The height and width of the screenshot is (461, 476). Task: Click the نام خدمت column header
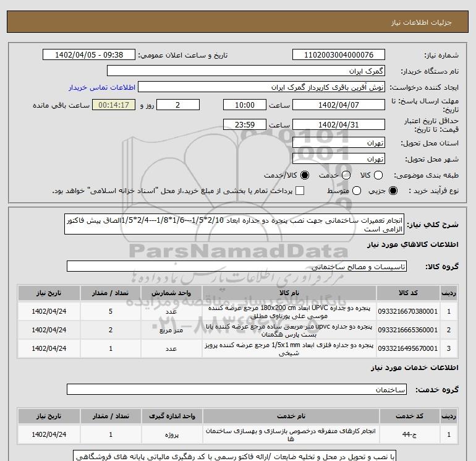click(291, 416)
